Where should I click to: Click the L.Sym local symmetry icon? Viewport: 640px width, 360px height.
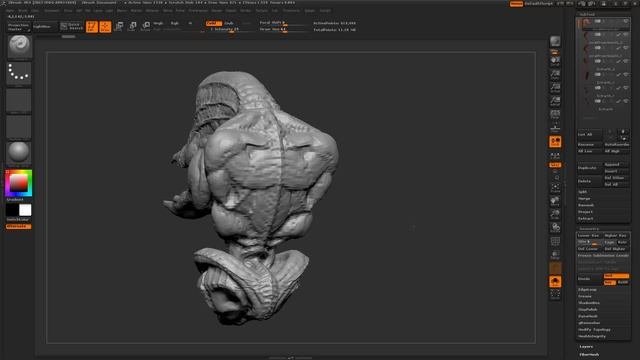[555, 155]
